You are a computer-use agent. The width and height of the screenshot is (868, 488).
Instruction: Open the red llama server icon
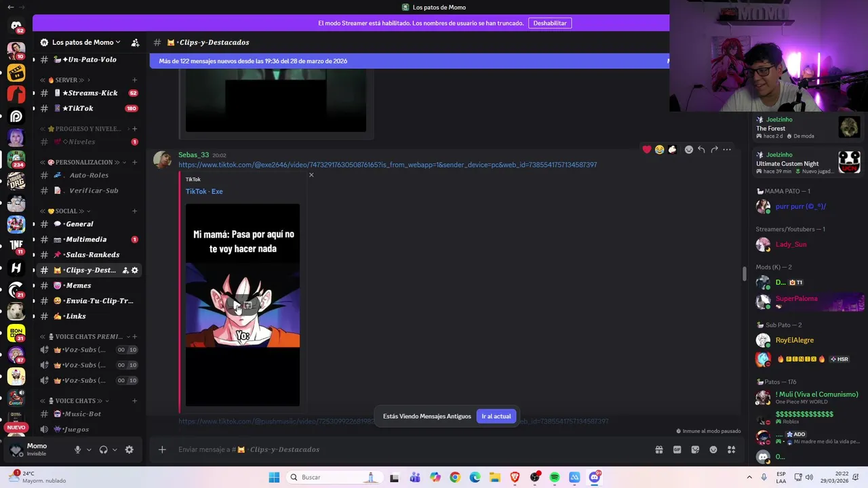(x=16, y=94)
